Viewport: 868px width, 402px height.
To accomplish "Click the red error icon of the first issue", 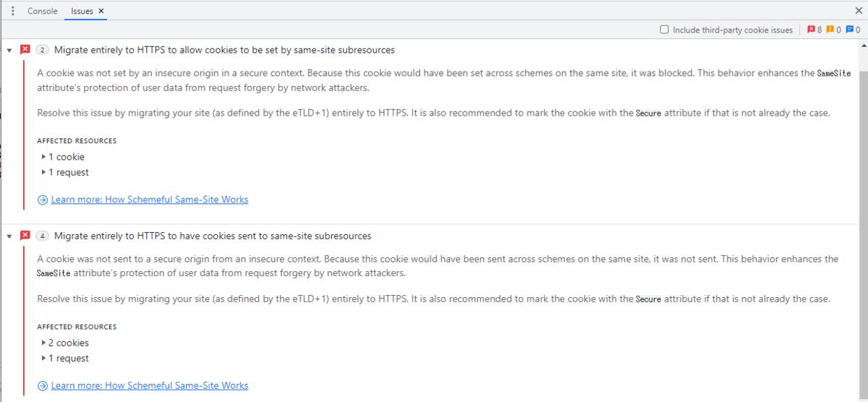I will [x=25, y=50].
